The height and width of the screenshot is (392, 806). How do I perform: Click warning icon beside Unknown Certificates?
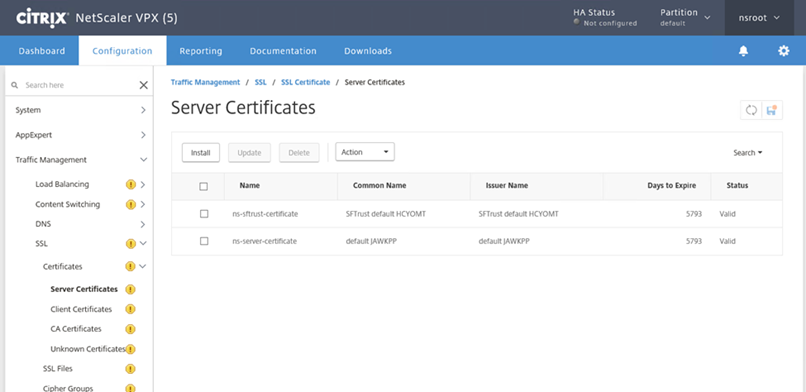(131, 349)
